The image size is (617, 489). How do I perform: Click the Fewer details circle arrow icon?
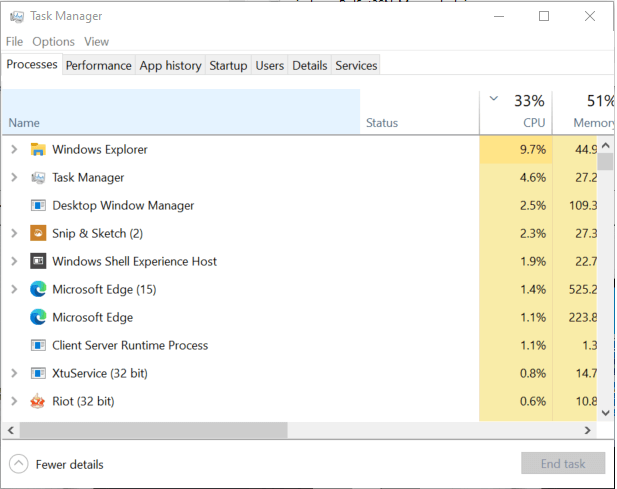[x=18, y=464]
